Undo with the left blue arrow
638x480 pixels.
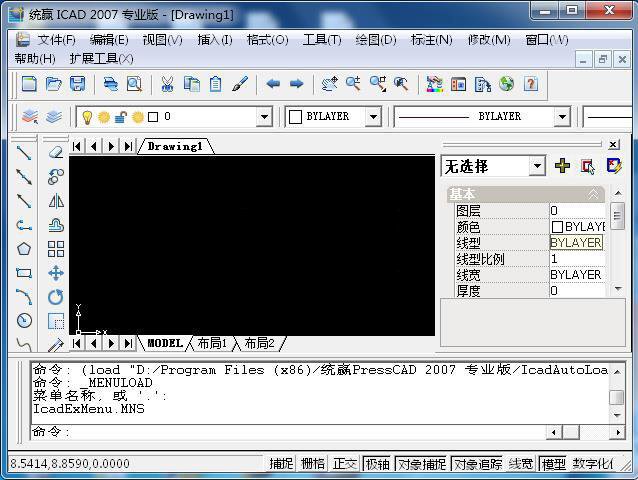[273, 84]
